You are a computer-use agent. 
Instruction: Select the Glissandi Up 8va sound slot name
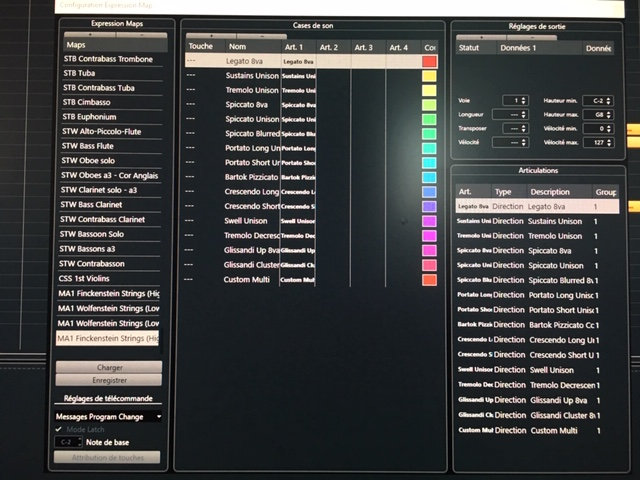251,250
